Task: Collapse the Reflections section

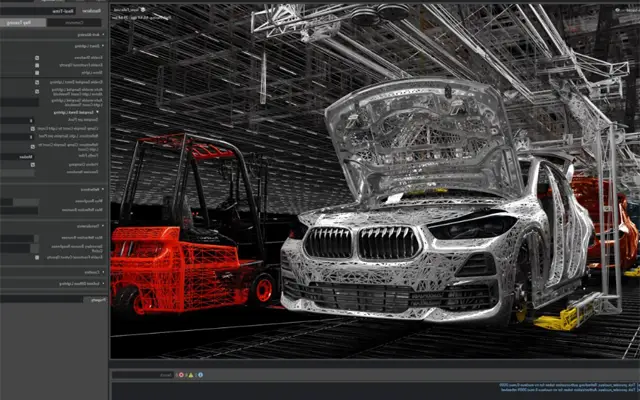Action: coord(103,188)
